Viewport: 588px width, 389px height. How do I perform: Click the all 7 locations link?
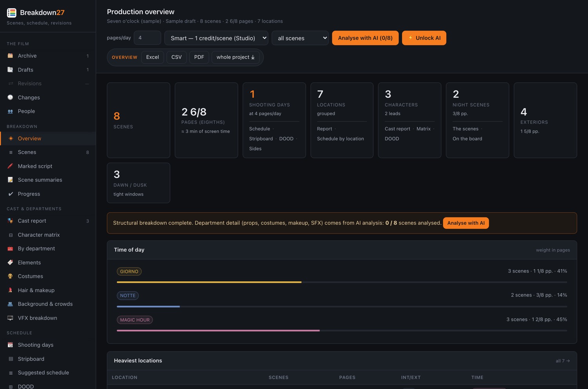[563, 361]
